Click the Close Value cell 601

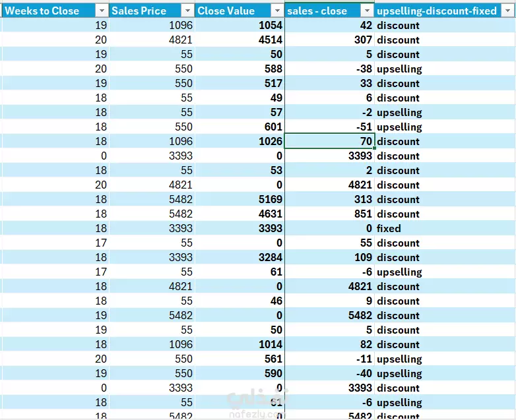click(240, 127)
